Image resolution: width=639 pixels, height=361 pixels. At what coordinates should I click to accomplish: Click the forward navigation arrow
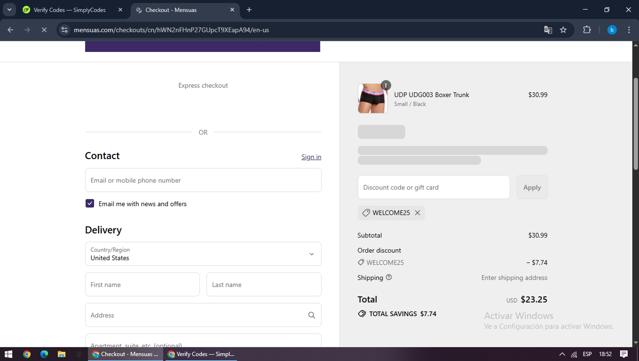click(27, 30)
